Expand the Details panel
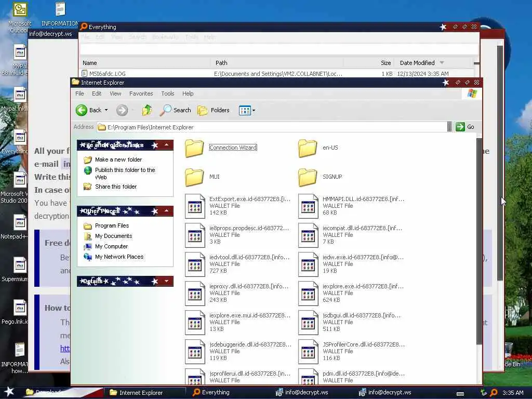 tap(167, 281)
